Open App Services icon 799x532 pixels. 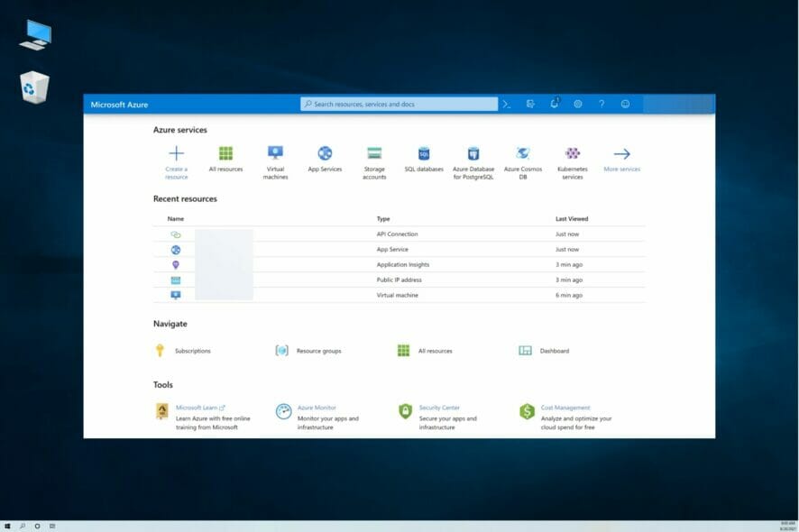325,153
